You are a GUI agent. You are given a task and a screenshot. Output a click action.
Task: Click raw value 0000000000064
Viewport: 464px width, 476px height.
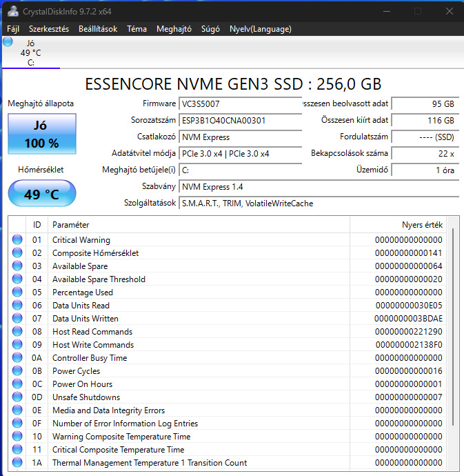[408, 266]
